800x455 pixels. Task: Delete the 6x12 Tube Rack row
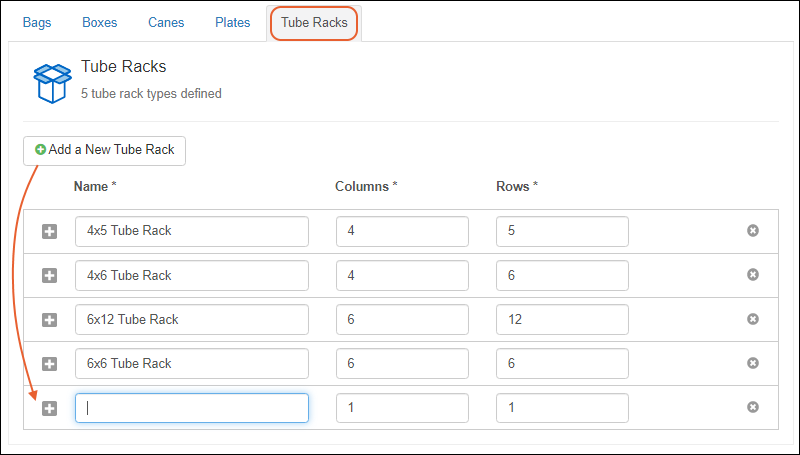click(x=753, y=319)
